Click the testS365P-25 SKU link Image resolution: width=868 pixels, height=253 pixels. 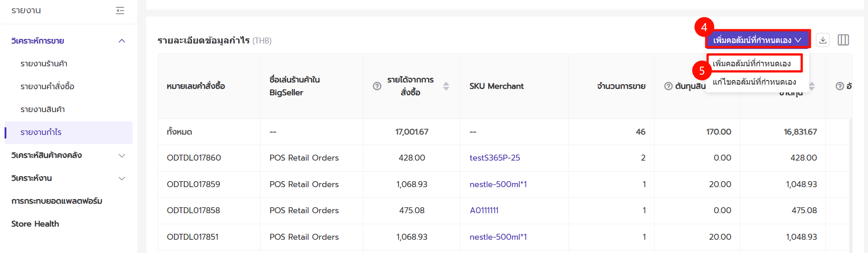coord(495,158)
